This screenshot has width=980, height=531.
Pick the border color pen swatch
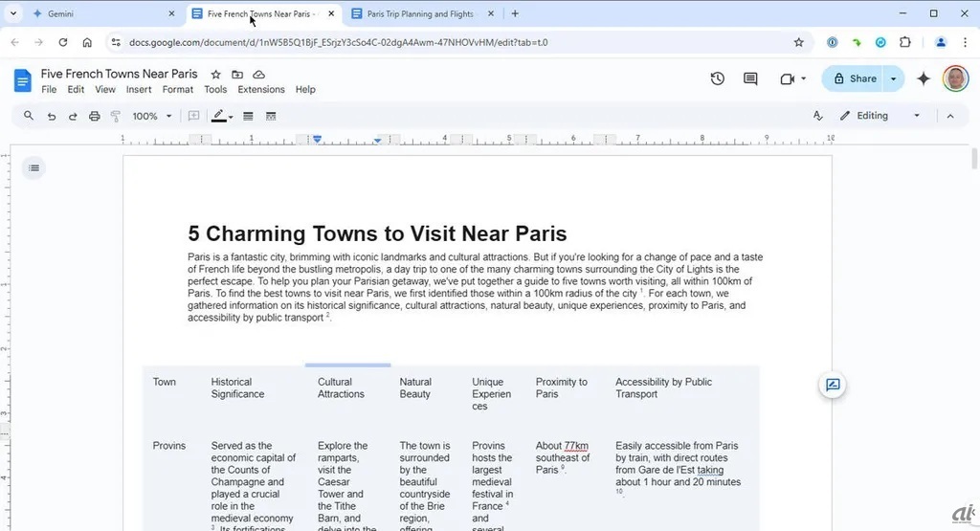pos(219,116)
